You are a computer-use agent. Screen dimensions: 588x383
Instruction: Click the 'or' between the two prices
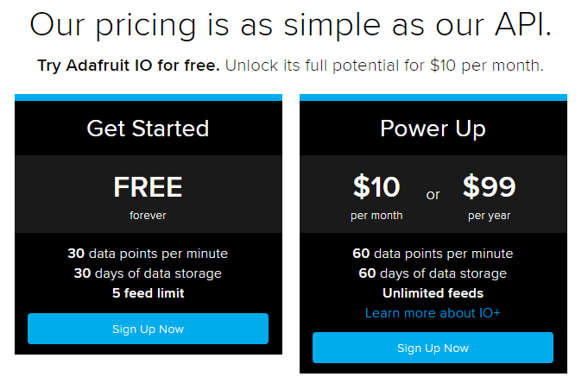coord(433,195)
